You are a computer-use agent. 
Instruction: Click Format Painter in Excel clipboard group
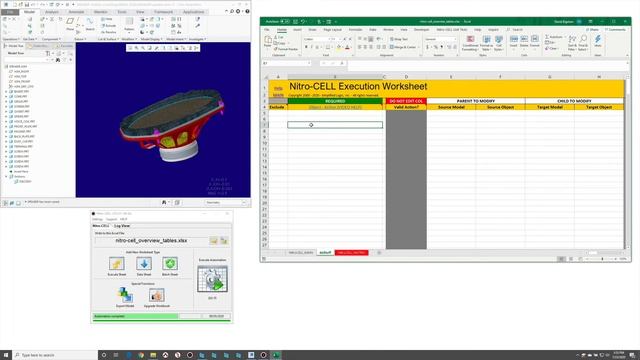(x=286, y=49)
